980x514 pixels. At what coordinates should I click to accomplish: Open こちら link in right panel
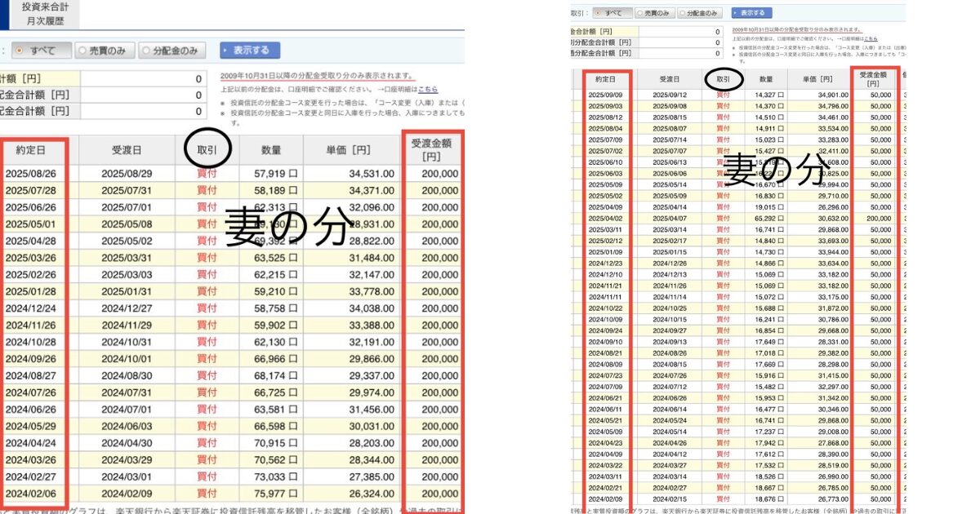click(871, 38)
